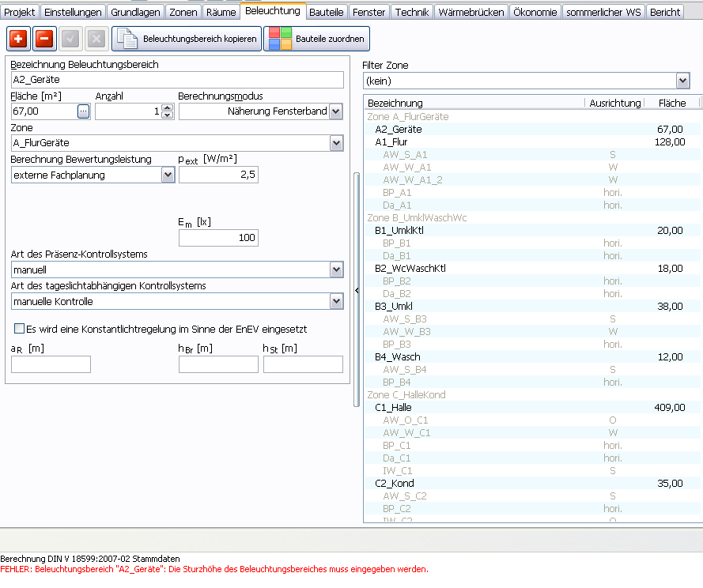Open the Technik tab
Image resolution: width=703 pixels, height=588 pixels.
[x=412, y=12]
